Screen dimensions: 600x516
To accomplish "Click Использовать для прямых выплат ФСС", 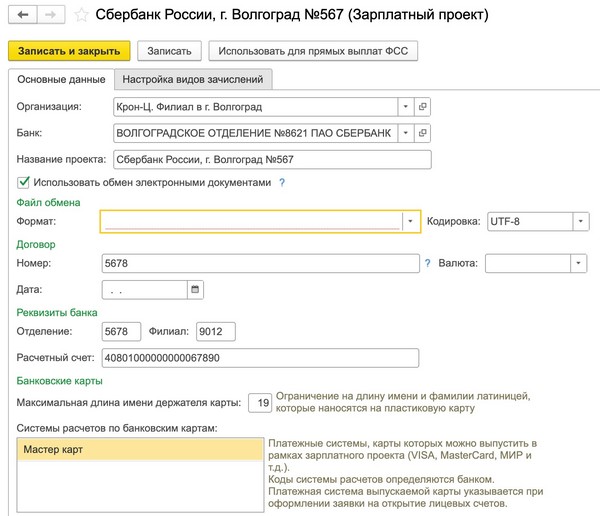I will click(x=312, y=51).
